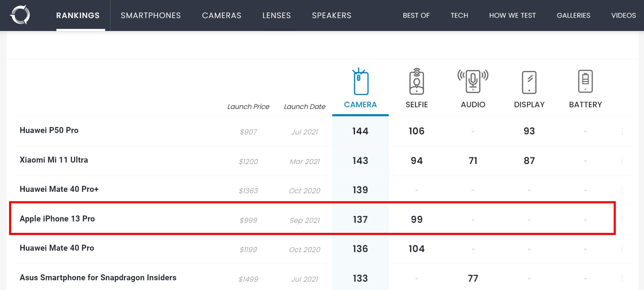The height and width of the screenshot is (290, 644).
Task: Open the How We Test page
Action: [512, 15]
